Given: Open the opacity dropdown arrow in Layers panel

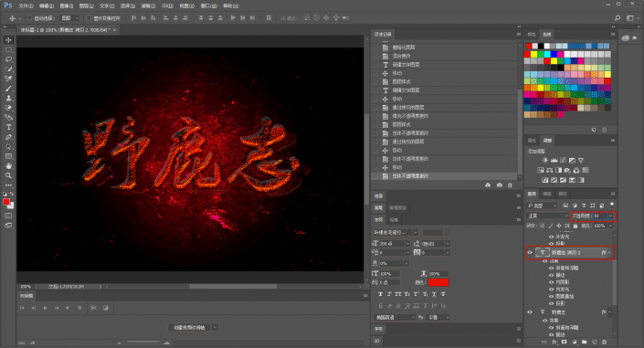Looking at the screenshot, I should click(x=610, y=216).
